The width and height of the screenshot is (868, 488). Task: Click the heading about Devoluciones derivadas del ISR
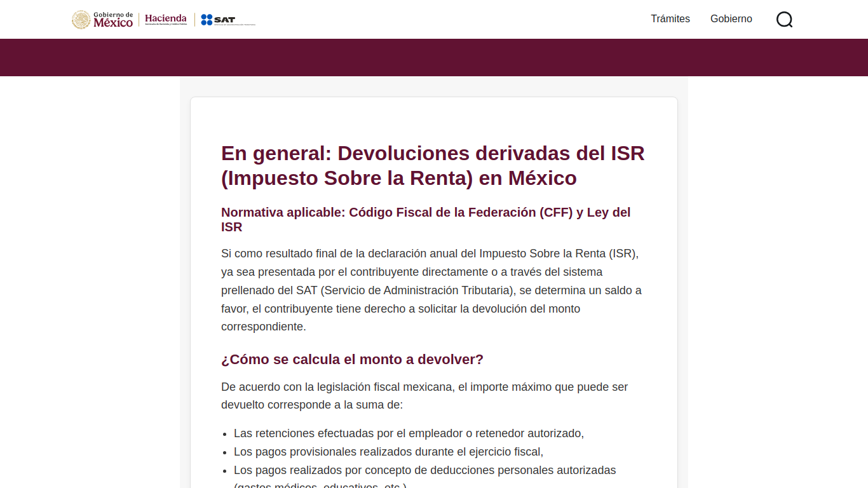[x=433, y=165]
